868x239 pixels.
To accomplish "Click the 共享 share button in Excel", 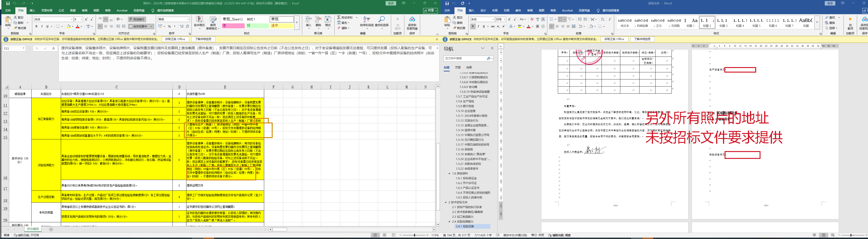I will [431, 11].
